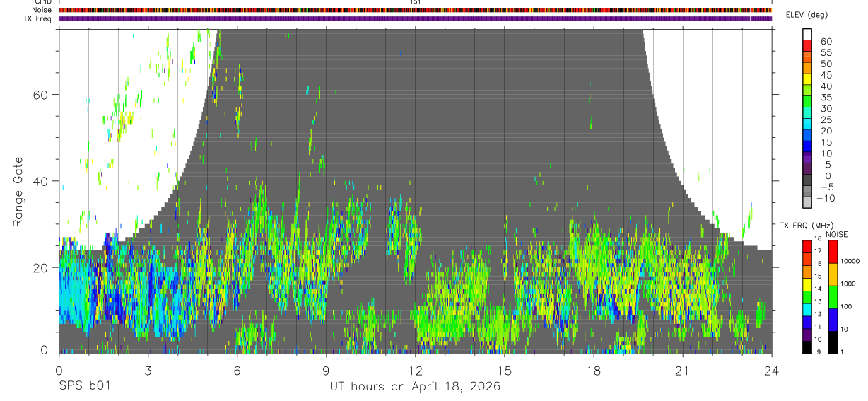Select the yellow 14–15 MHz TX FRQ segment
868x401 pixels.
pyautogui.click(x=807, y=283)
